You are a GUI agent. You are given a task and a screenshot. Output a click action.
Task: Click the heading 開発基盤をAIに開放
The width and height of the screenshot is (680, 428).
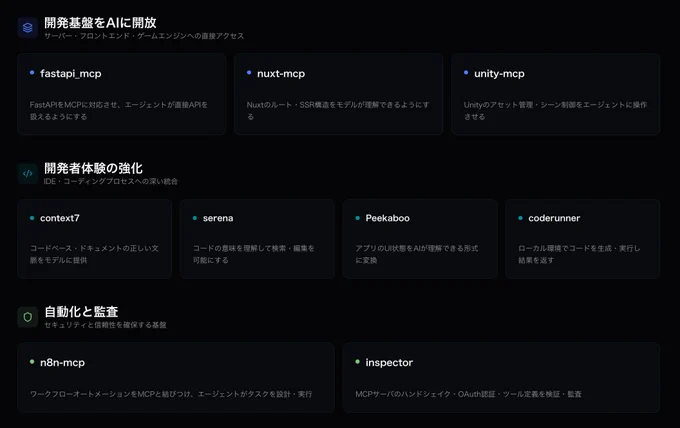(x=100, y=23)
